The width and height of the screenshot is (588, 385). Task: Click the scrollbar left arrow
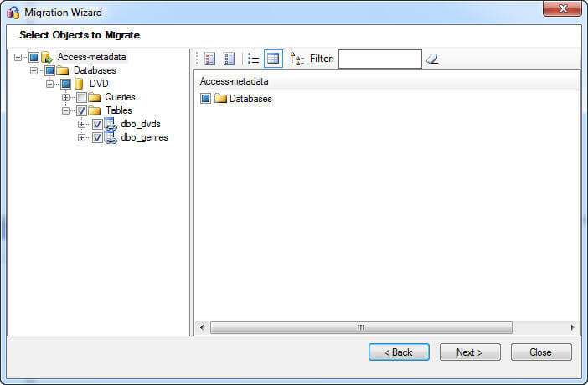coord(202,327)
